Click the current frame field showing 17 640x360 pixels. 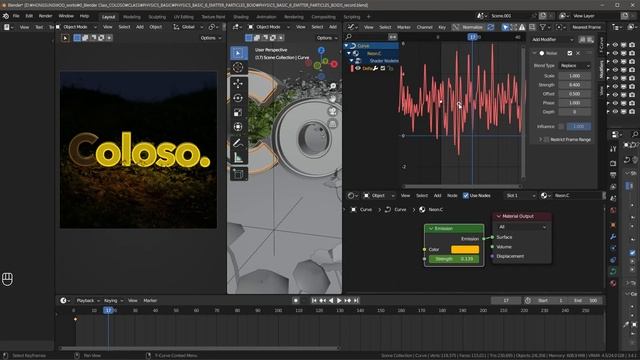[x=506, y=300]
